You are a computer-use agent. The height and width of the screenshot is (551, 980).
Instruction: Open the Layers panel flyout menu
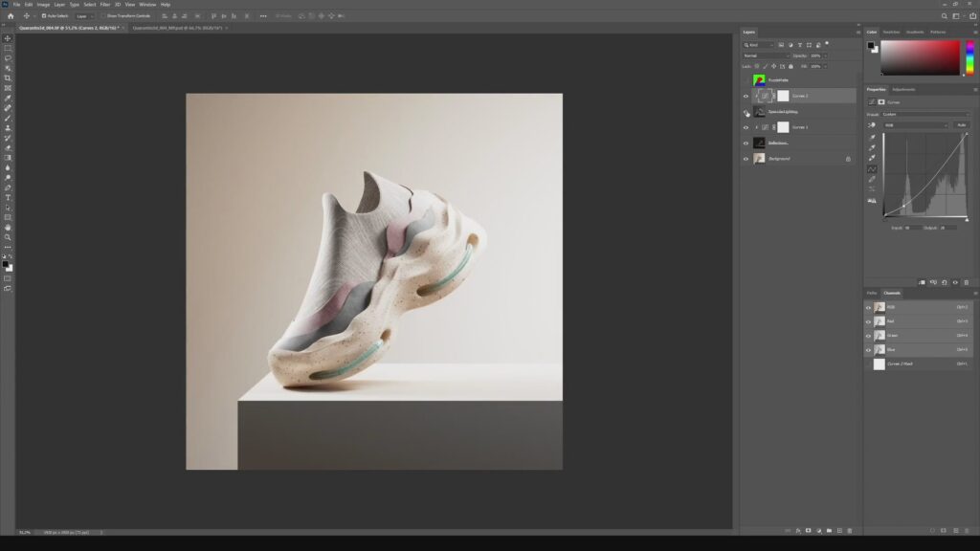(x=858, y=32)
